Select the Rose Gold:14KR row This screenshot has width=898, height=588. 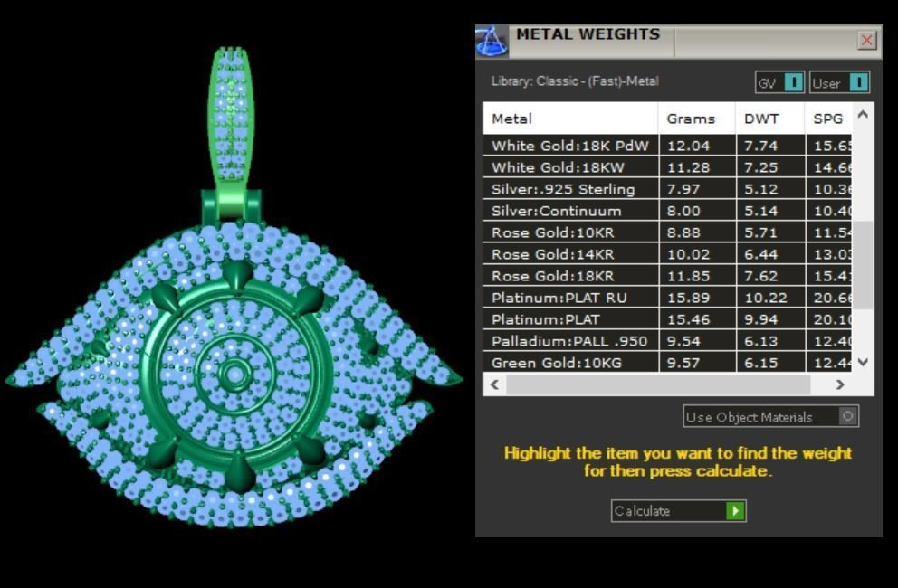click(x=668, y=254)
